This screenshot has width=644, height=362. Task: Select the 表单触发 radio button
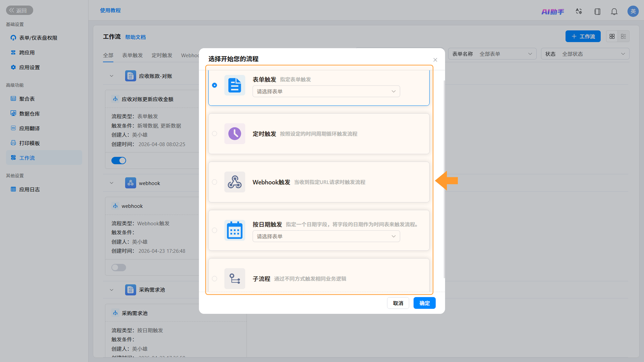pos(214,85)
